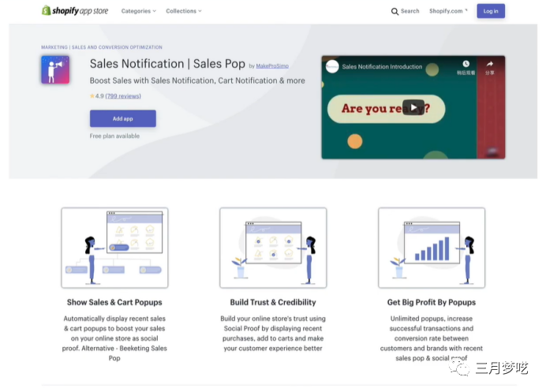Expand the Categories dropdown

point(139,11)
